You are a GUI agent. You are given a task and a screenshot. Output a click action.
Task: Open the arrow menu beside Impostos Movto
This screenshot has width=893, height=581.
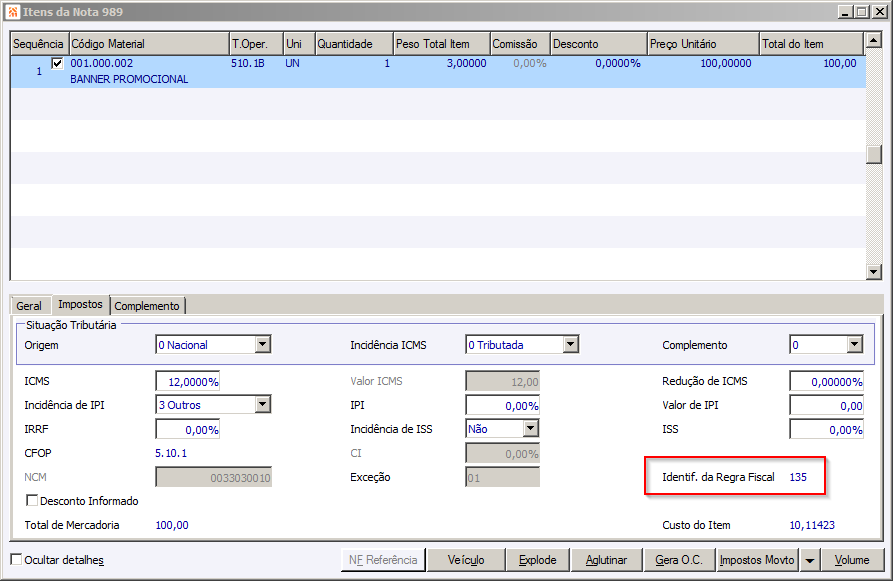[809, 560]
